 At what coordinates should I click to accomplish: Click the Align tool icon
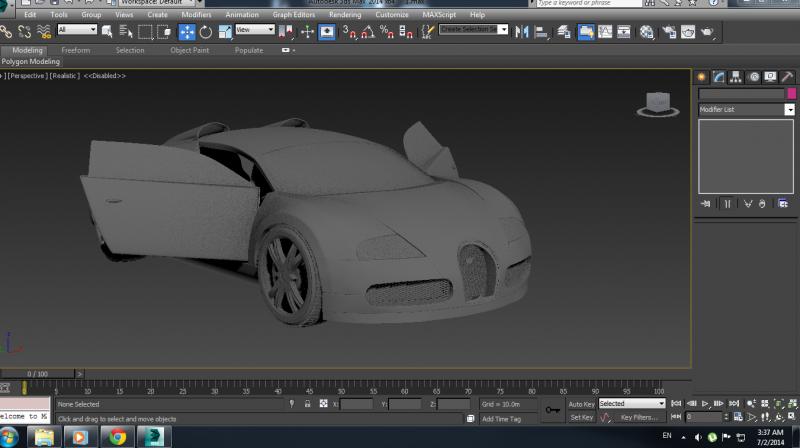[x=541, y=32]
